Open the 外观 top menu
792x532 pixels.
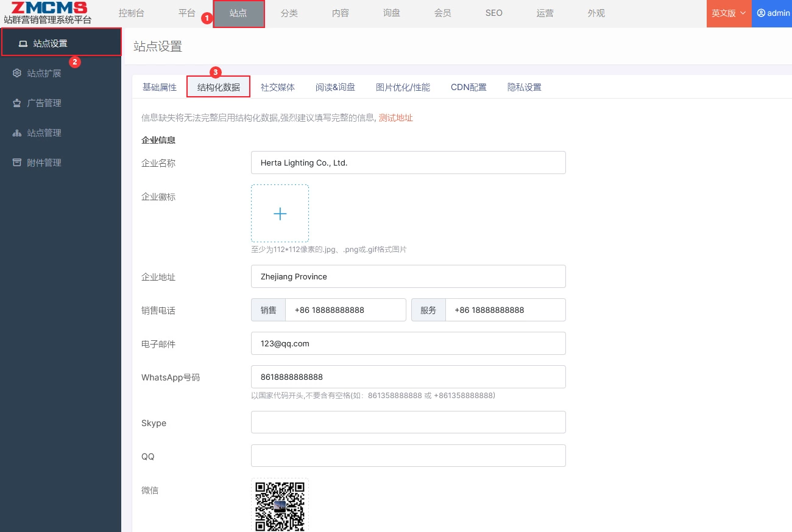pyautogui.click(x=596, y=13)
